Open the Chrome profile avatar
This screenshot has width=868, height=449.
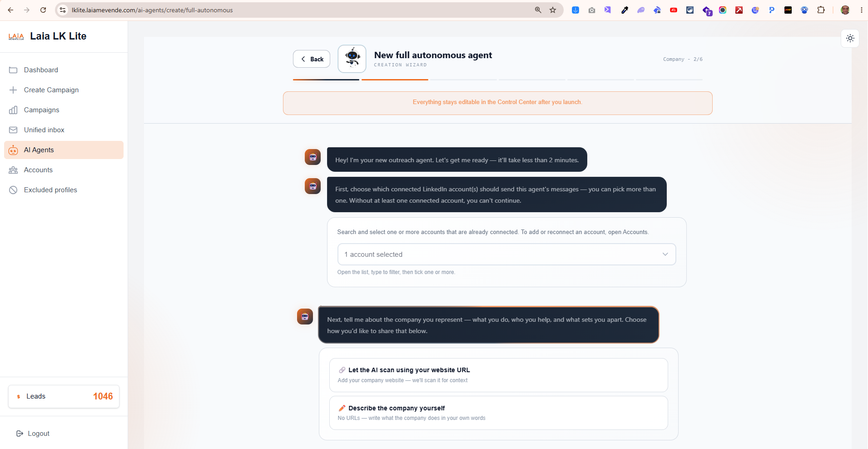click(845, 10)
